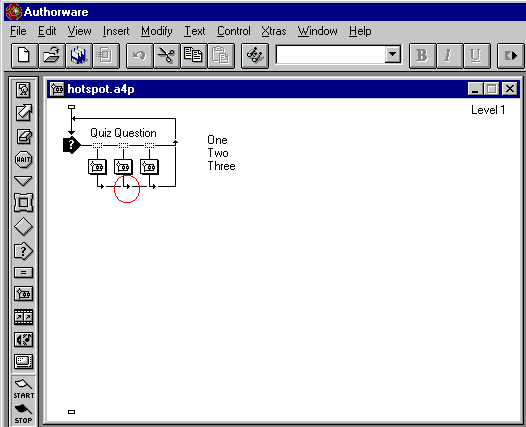
Task: Select the third map icon under Quiz Question
Action: point(149,167)
